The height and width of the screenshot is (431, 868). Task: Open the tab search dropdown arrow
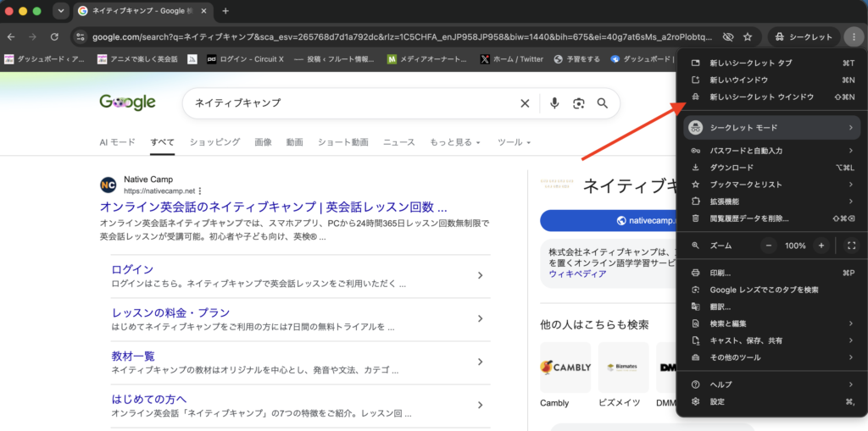tap(60, 11)
